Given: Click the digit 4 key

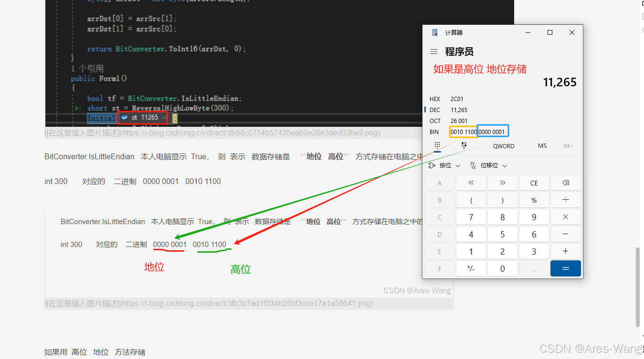Looking at the screenshot, I should 471,235.
